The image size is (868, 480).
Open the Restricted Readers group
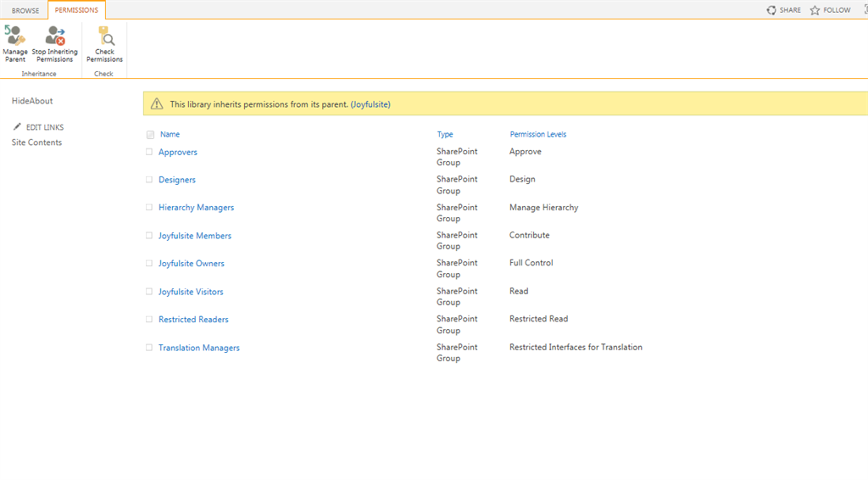[x=193, y=320]
